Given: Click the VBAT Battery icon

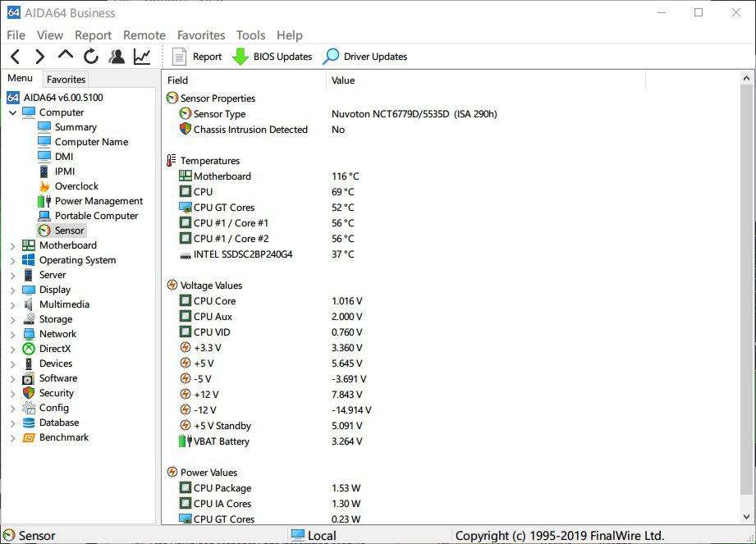Looking at the screenshot, I should pyautogui.click(x=186, y=441).
